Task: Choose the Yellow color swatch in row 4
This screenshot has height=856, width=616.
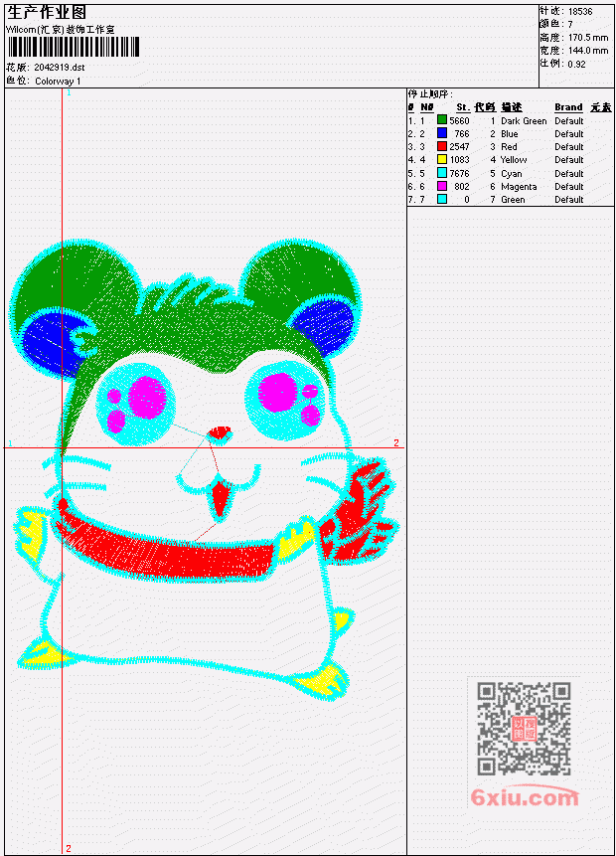Action: coord(442,159)
